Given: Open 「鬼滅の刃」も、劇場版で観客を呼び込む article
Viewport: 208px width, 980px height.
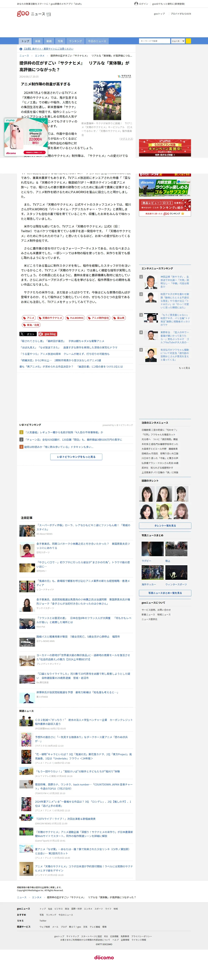Looking at the screenshot, I should [83, 583].
